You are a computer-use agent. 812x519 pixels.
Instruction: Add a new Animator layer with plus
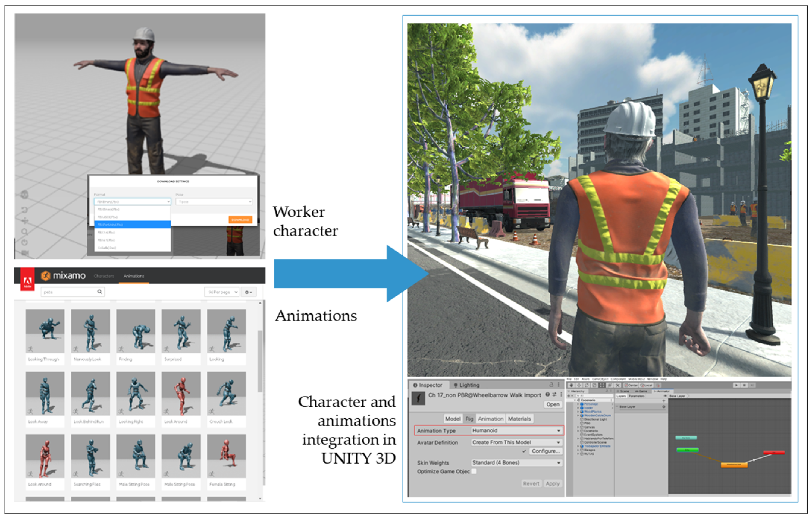tap(664, 401)
